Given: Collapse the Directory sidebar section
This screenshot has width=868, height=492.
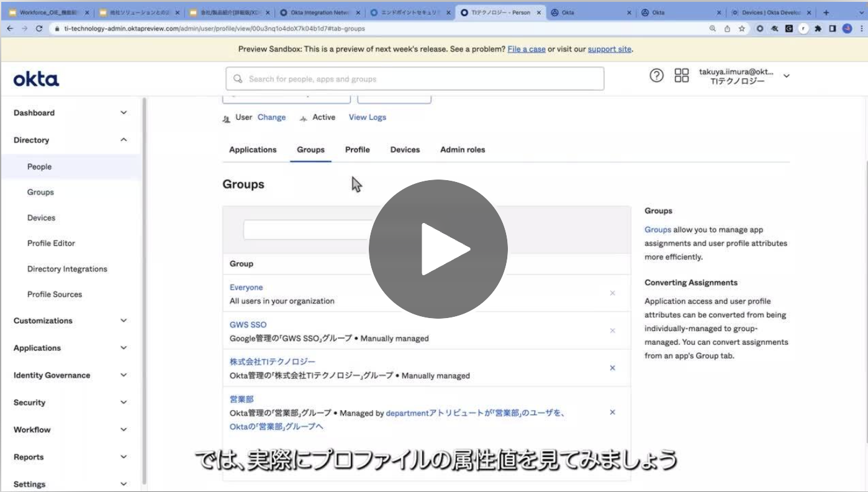Looking at the screenshot, I should (x=124, y=140).
